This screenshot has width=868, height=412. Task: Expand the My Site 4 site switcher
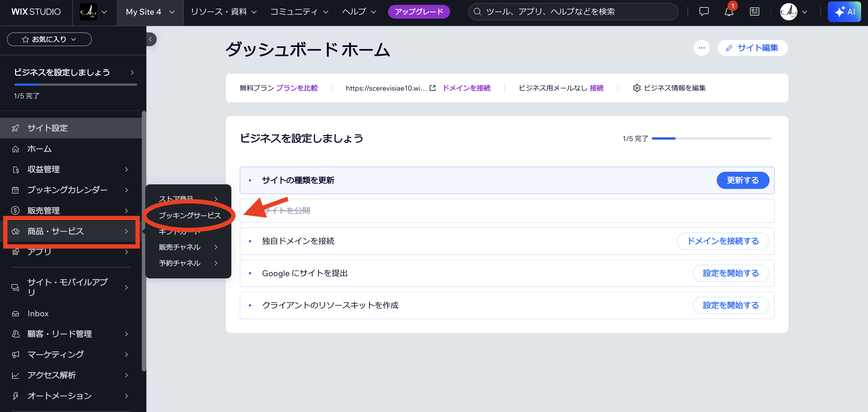coord(150,12)
